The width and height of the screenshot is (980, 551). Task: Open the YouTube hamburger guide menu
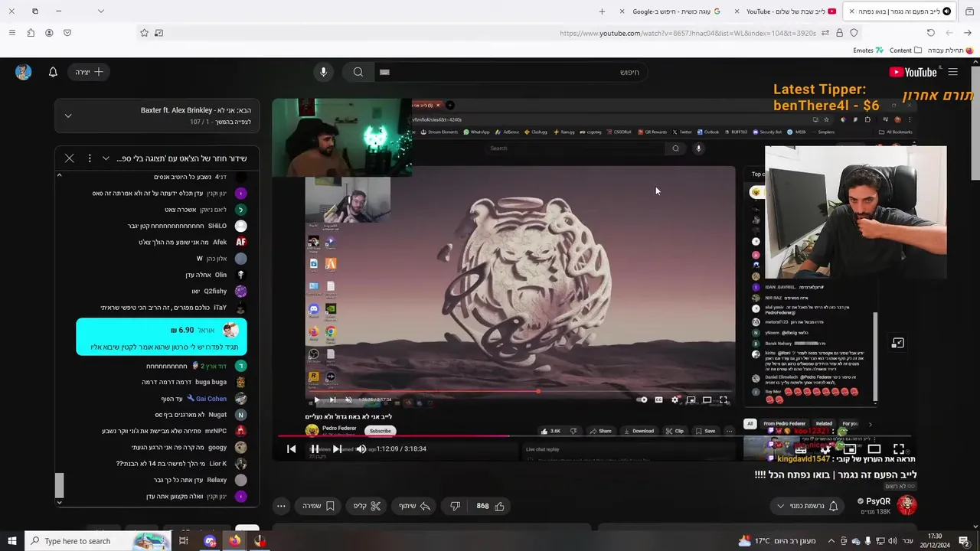pyautogui.click(x=953, y=72)
